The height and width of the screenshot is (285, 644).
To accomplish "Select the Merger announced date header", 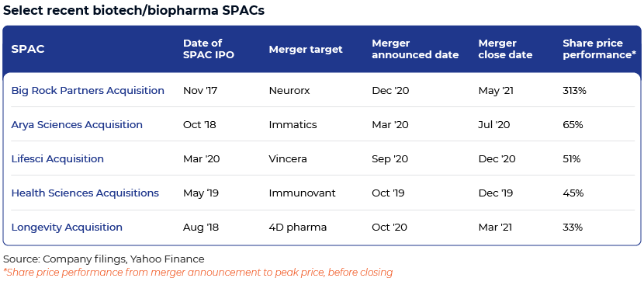I will 415,49.
